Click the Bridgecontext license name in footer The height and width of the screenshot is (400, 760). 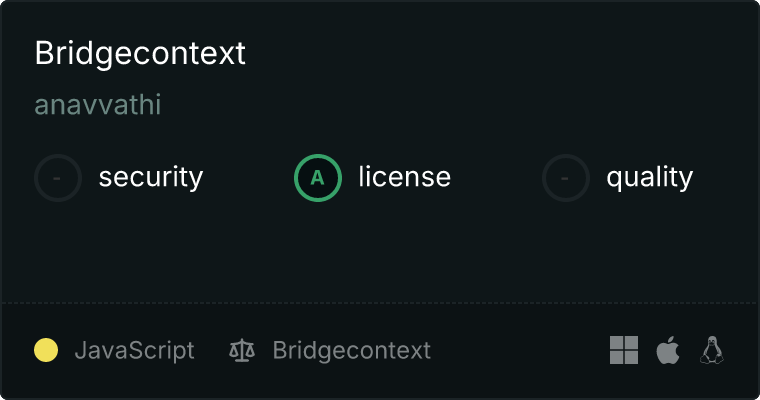351,350
